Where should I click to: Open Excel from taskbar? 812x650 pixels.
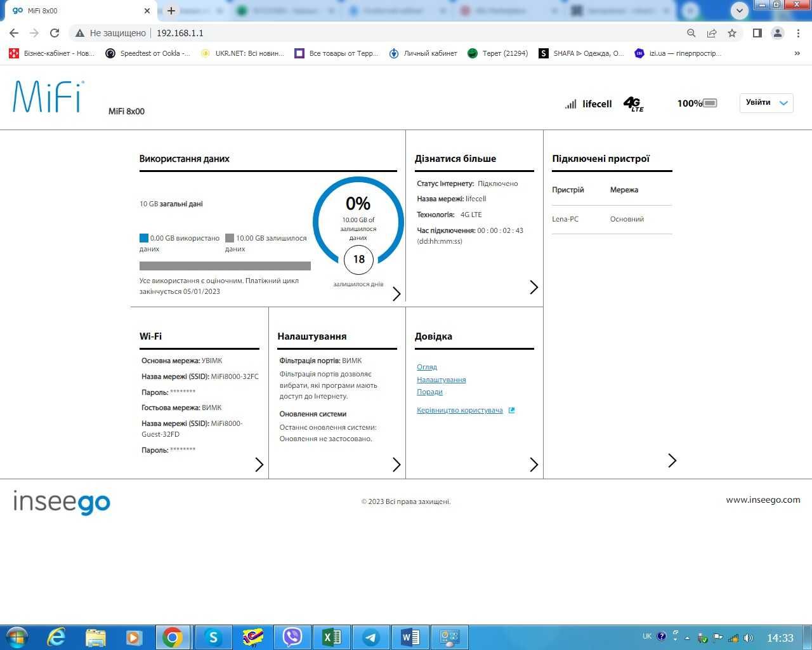[x=332, y=637]
